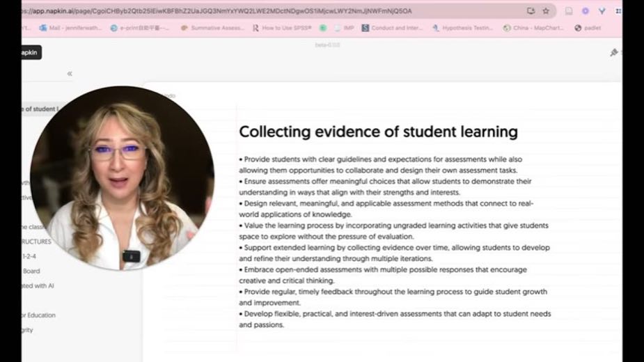Click the 'beta' version label at top
Viewport: 644px width, 362px height.
(327, 45)
